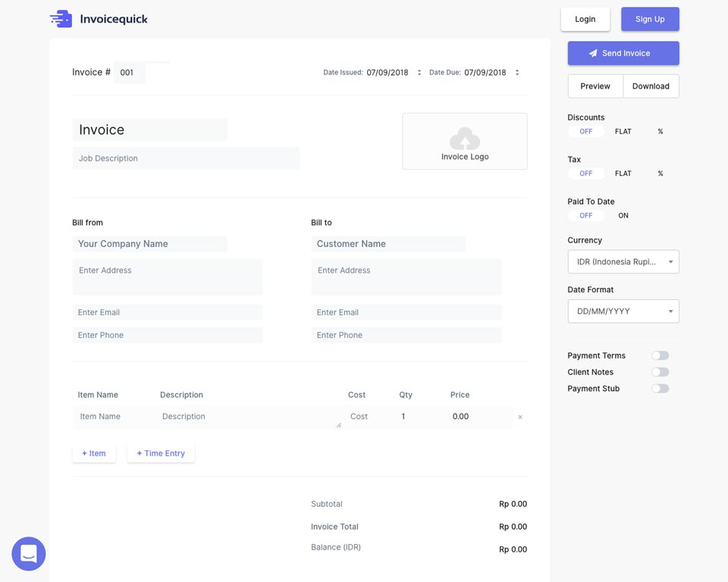Add a new line with + Item
Image resolution: width=728 pixels, height=582 pixels.
[x=94, y=453]
